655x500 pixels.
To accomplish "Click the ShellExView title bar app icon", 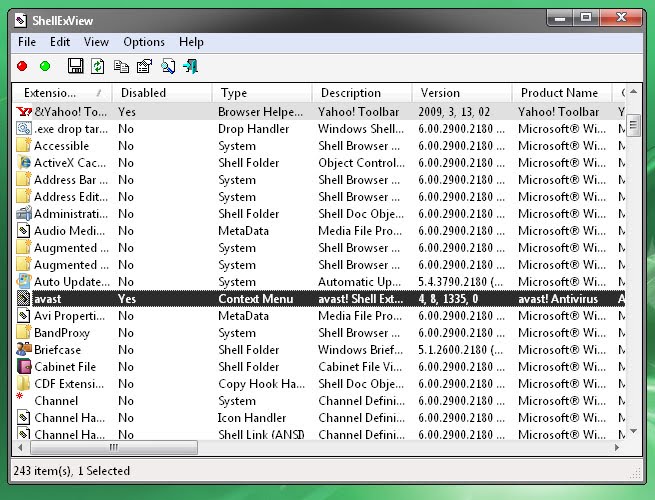I will click(20, 20).
